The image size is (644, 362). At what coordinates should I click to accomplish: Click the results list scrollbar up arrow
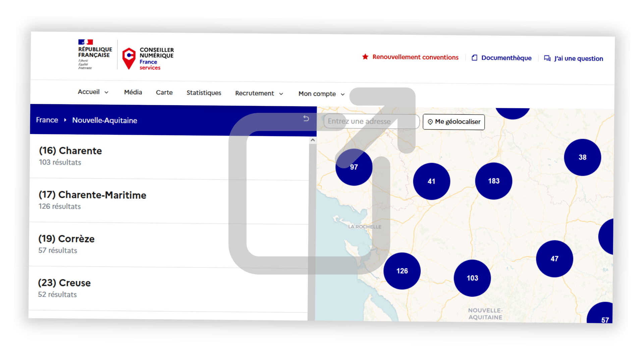pyautogui.click(x=313, y=140)
